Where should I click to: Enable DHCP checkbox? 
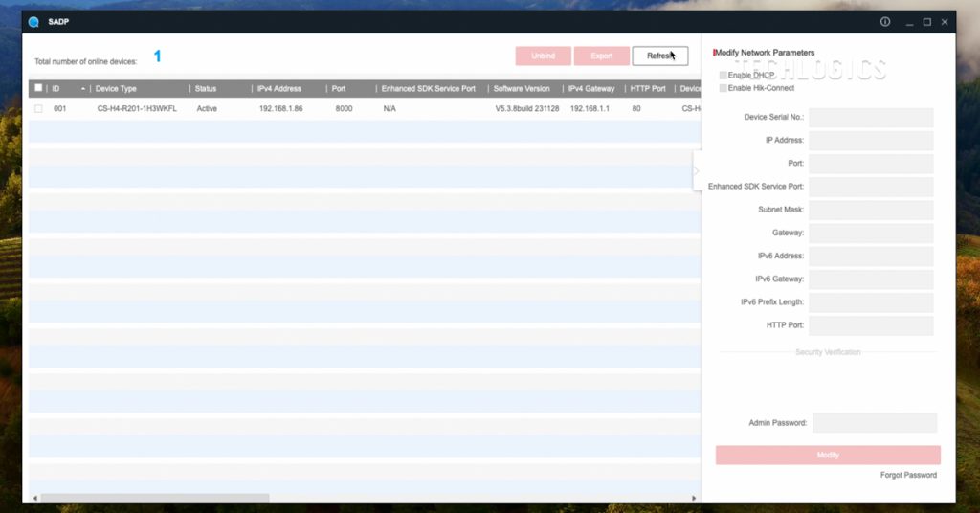coord(724,75)
